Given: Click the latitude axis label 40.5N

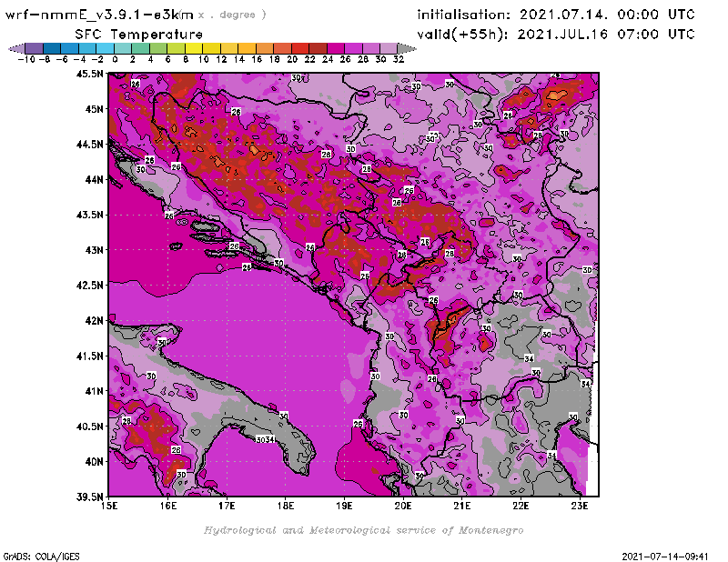Looking at the screenshot, I should pos(89,427).
